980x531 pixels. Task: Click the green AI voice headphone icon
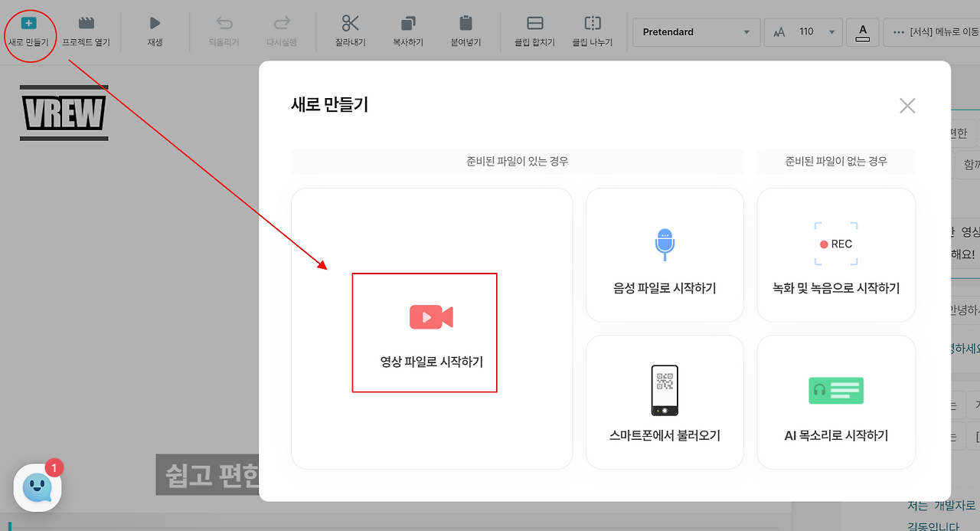tap(836, 391)
